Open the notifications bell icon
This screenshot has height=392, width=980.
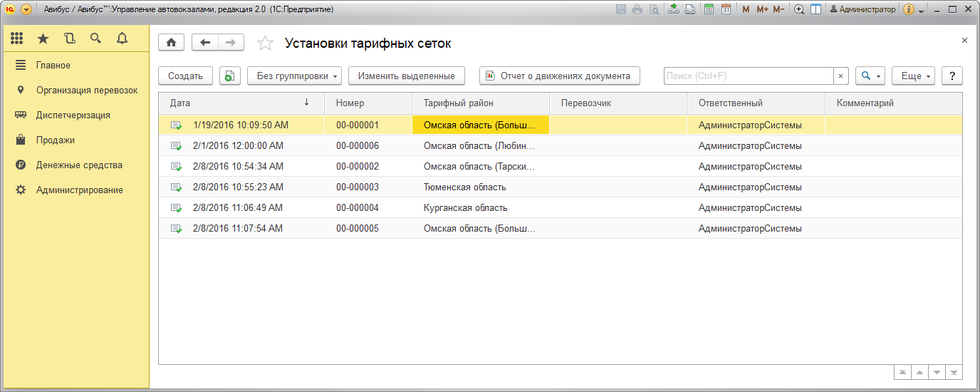coord(122,38)
